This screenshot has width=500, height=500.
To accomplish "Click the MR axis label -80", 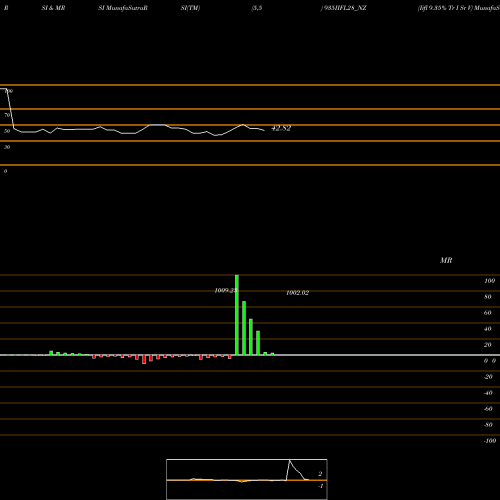I will [488, 425].
